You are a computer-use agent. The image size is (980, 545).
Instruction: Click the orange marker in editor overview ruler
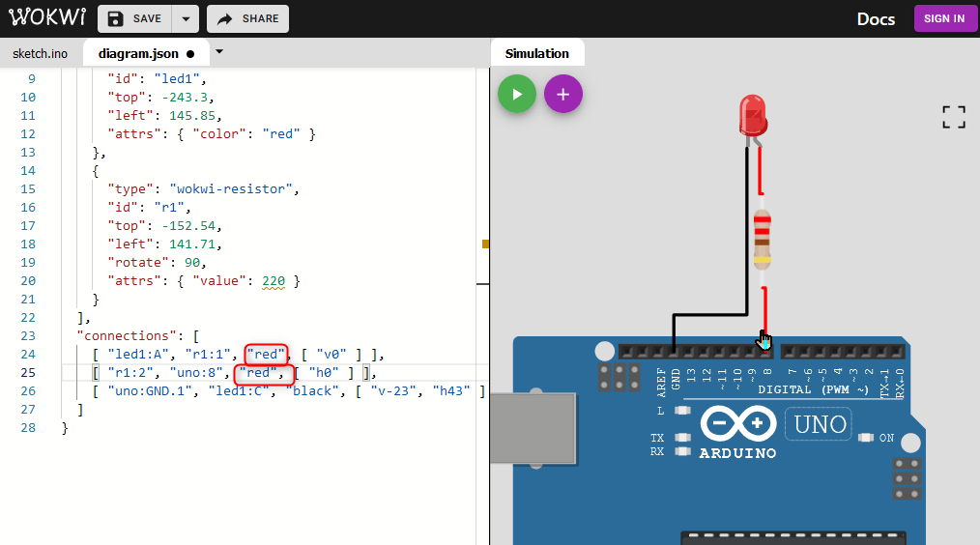point(485,244)
